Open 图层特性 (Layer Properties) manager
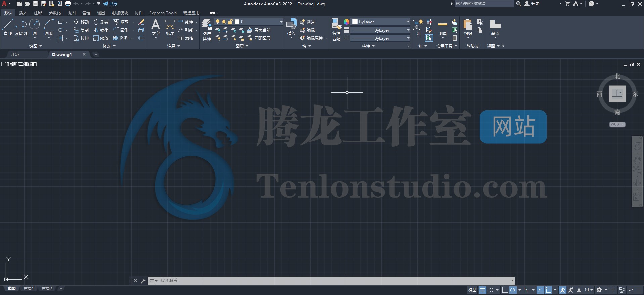 click(x=207, y=30)
